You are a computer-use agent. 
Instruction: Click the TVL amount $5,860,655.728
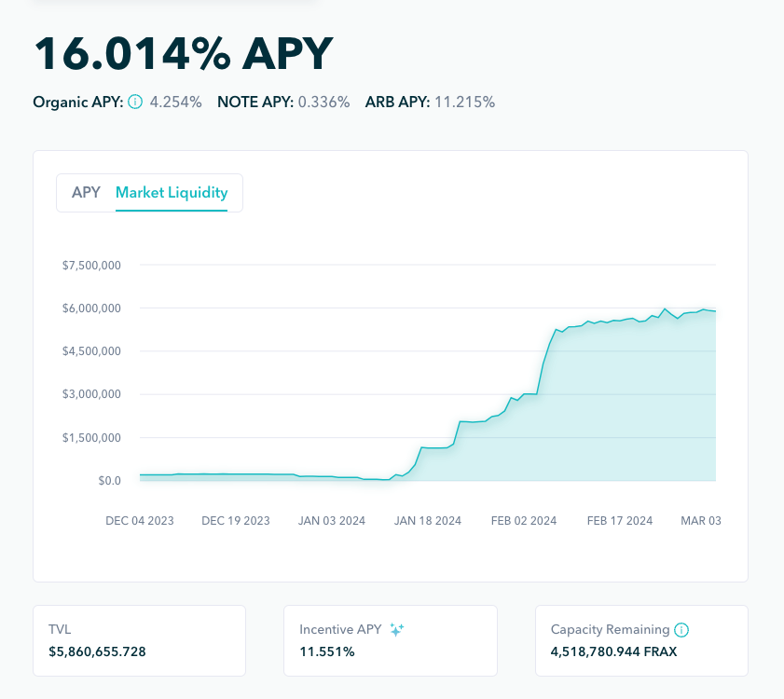point(97,651)
